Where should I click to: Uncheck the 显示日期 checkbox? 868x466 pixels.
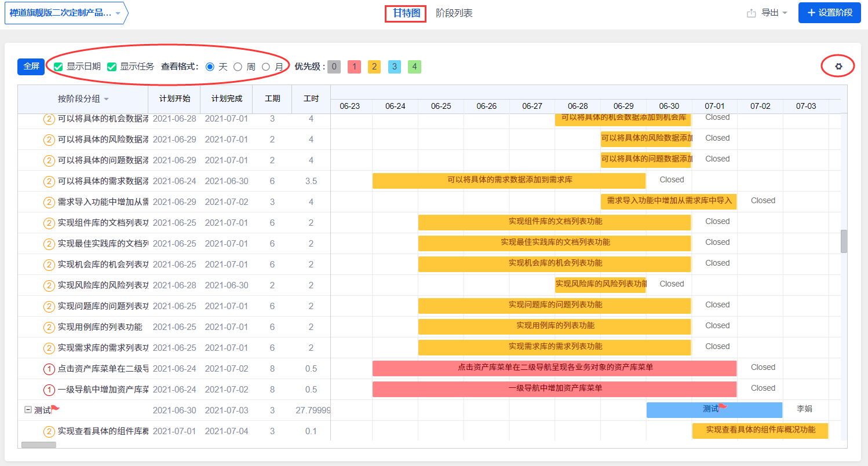pos(59,67)
